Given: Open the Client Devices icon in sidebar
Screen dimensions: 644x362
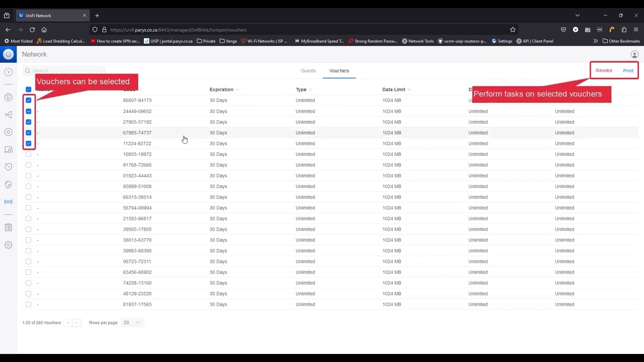Looking at the screenshot, I should [8, 149].
